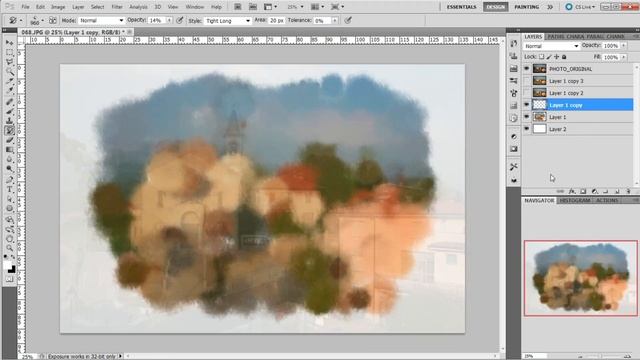Toggle the Brush panel icon

tap(53, 20)
